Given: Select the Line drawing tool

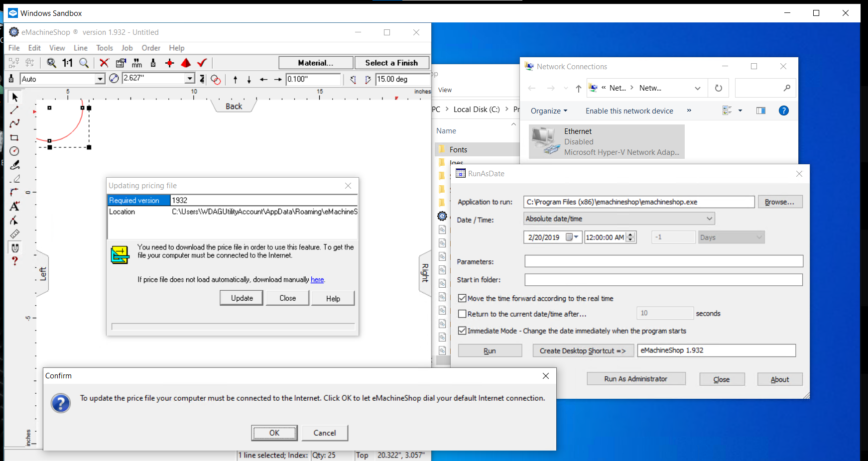Looking at the screenshot, I should pyautogui.click(x=14, y=110).
